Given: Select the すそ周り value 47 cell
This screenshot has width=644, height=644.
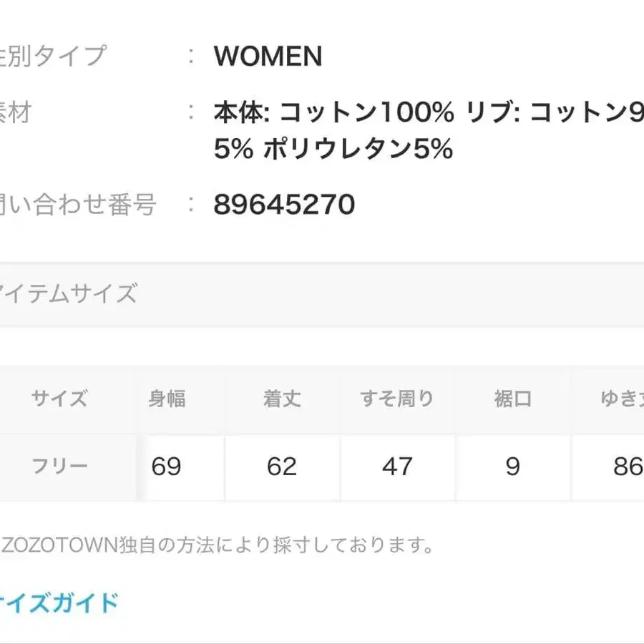Looking at the screenshot, I should point(397,467).
